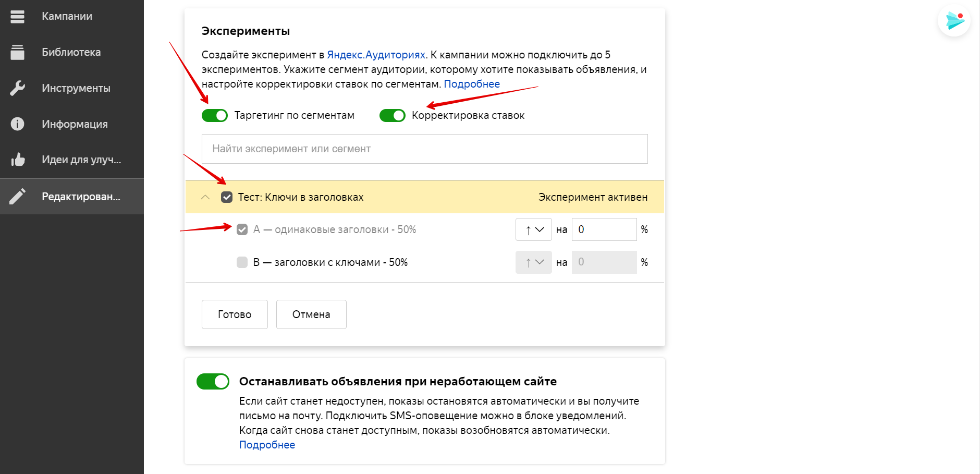Toggle Таргетинг по сегментам switch
Viewport: 980px width, 474px height.
[x=215, y=115]
